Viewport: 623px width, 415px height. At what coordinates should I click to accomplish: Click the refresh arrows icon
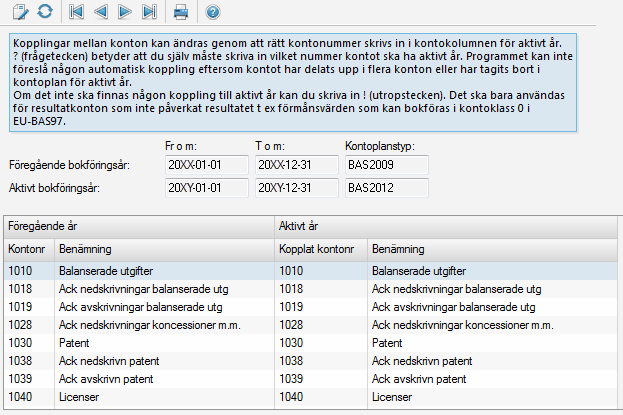pos(44,12)
